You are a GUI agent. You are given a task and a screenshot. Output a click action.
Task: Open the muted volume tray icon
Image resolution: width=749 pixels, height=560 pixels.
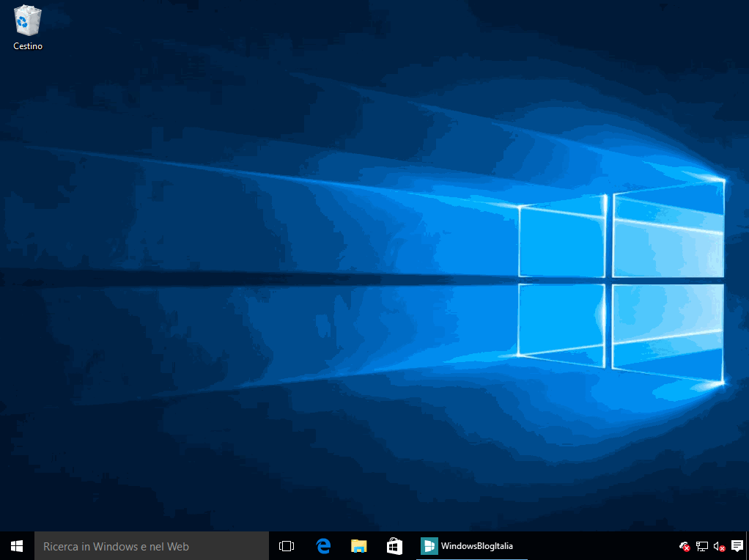tap(720, 546)
